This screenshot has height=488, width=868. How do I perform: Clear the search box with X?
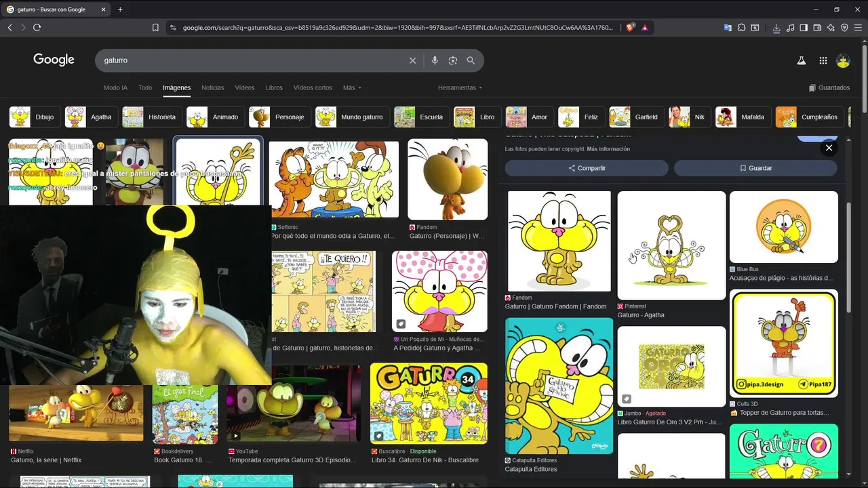tap(412, 60)
